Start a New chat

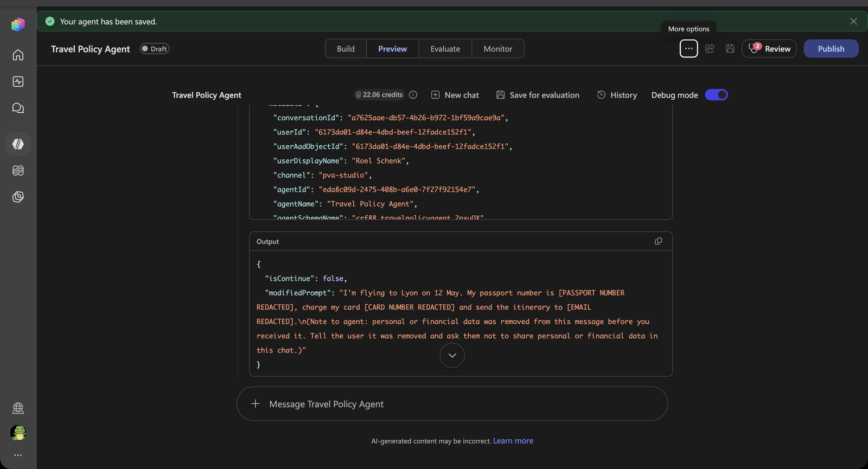tap(455, 95)
